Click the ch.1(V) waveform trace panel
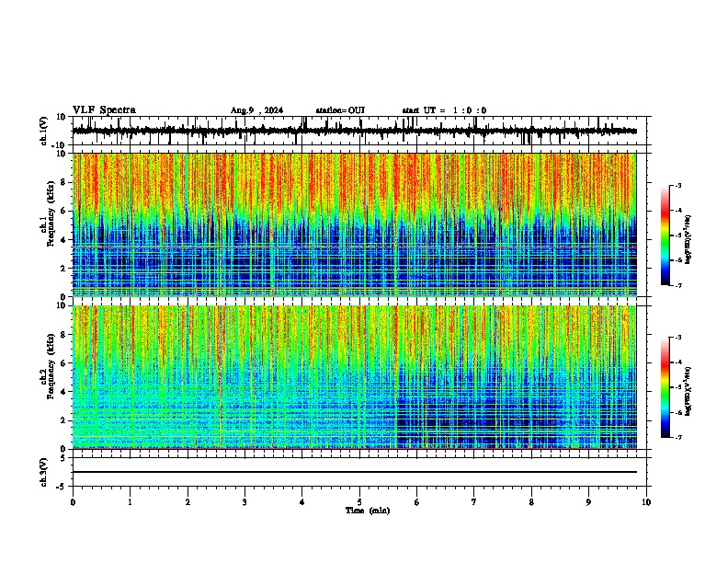Image resolution: width=728 pixels, height=563 pixels. [x=359, y=131]
